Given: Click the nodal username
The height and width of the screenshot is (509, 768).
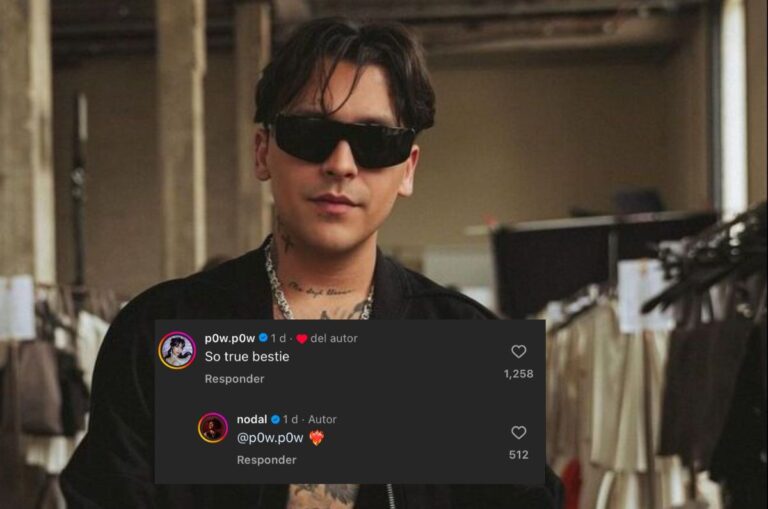Looking at the screenshot, I should click(252, 419).
